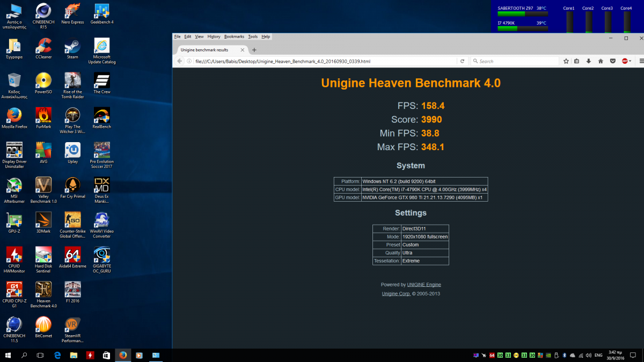The width and height of the screenshot is (644, 362).
Task: Open the Tools menu in Firefox
Action: pyautogui.click(x=253, y=36)
